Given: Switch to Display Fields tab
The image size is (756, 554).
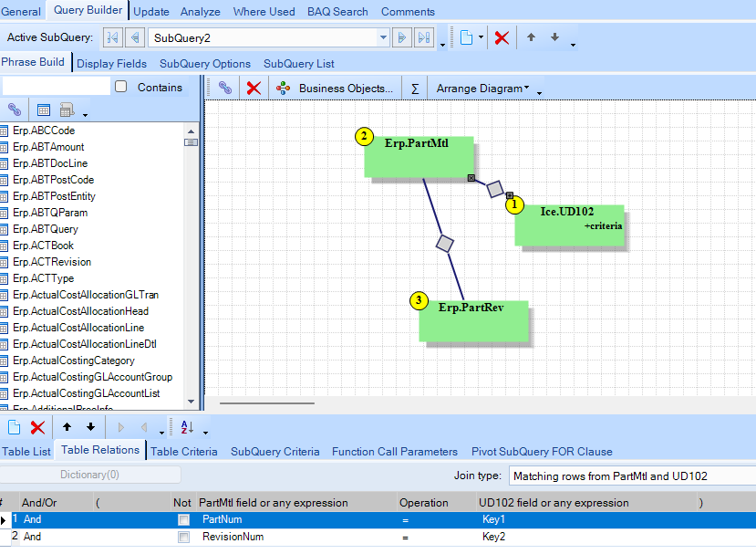Looking at the screenshot, I should tap(111, 64).
